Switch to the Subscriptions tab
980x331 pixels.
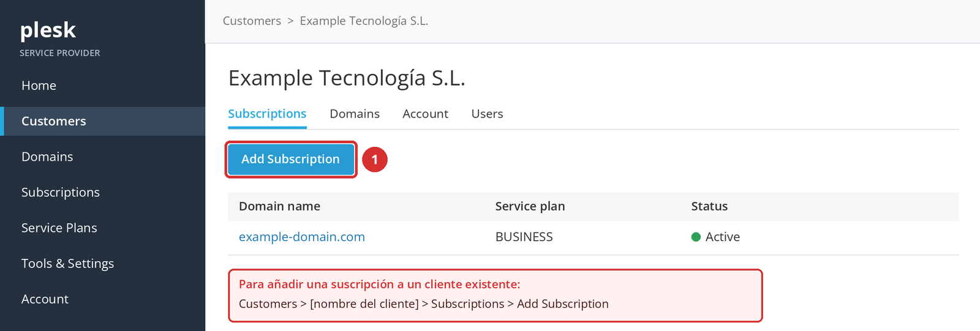[x=267, y=114]
